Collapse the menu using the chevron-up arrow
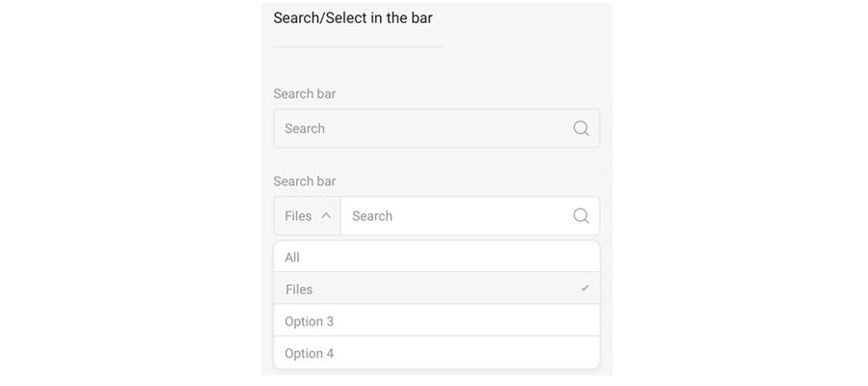This screenshot has height=386, width=868. click(x=326, y=216)
